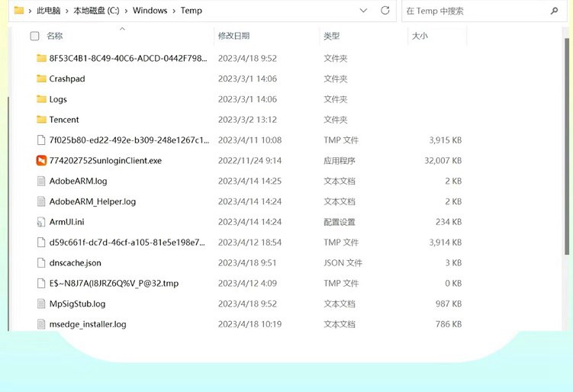Toggle the select-all checkbox in header

(34, 36)
